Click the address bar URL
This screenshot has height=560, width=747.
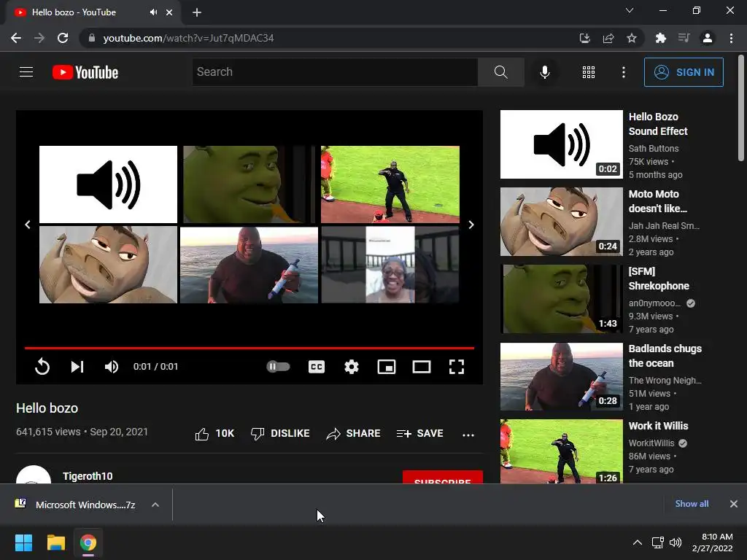(188, 38)
